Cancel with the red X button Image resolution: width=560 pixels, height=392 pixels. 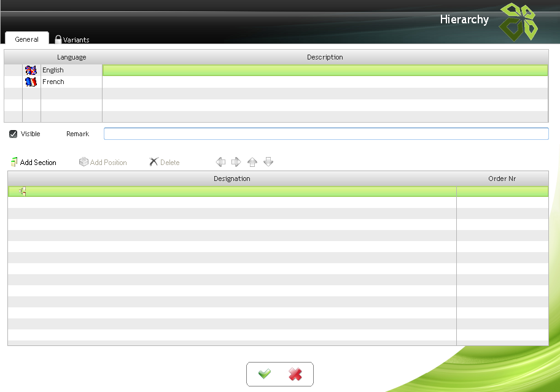point(295,374)
